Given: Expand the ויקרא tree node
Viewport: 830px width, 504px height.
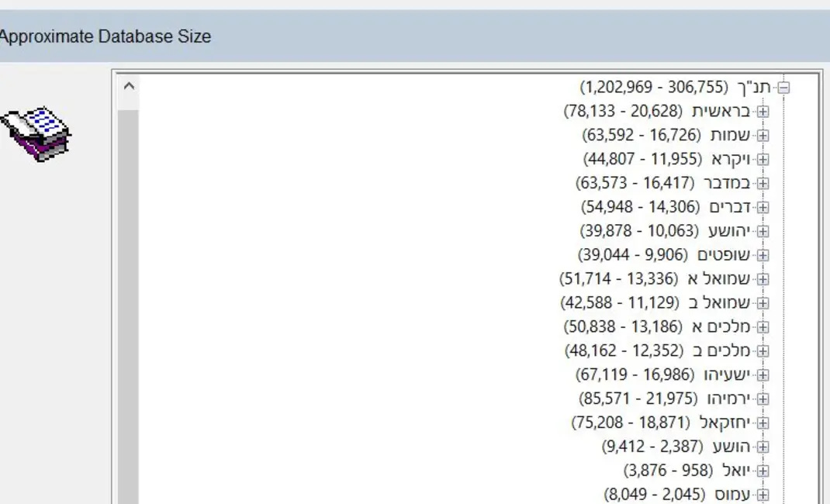Looking at the screenshot, I should [763, 159].
